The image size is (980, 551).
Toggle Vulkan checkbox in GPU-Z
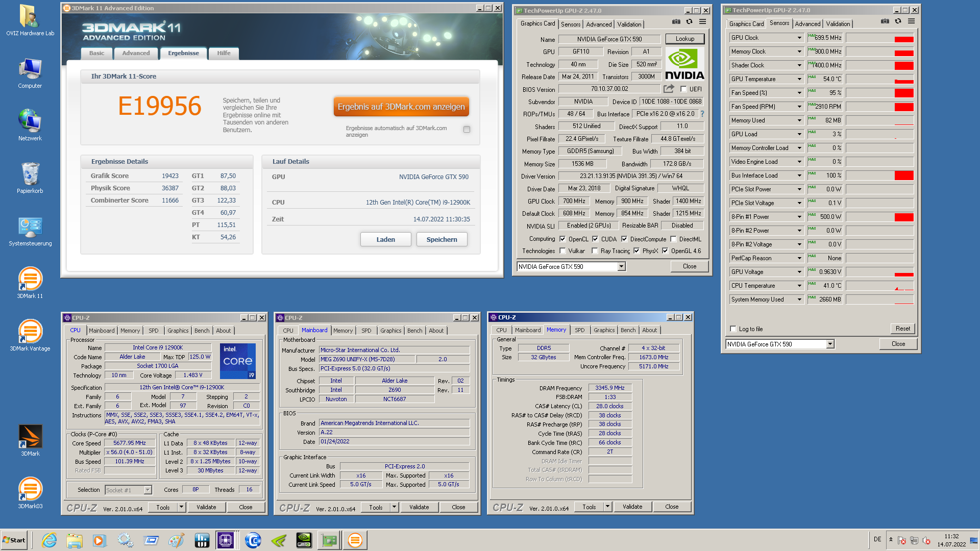[x=562, y=251]
